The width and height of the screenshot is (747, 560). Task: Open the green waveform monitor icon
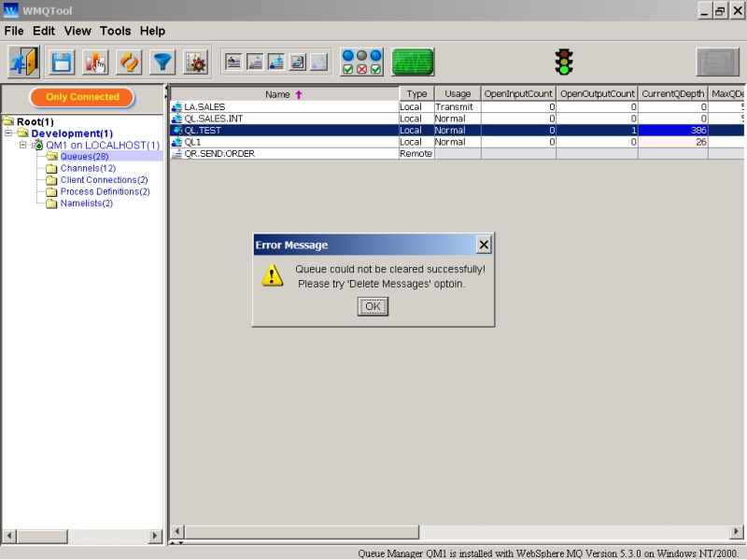click(x=413, y=62)
